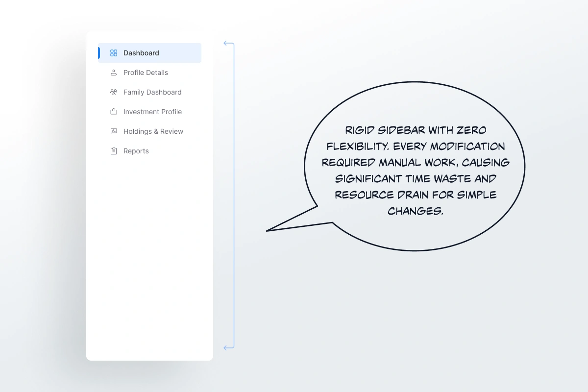Click the Reports clipboard icon
588x392 pixels.
pyautogui.click(x=114, y=151)
